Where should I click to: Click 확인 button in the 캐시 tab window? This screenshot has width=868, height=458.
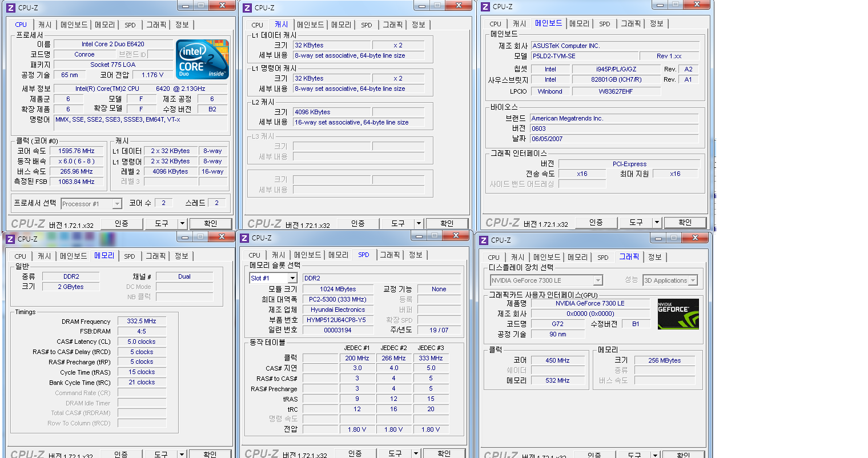(447, 223)
